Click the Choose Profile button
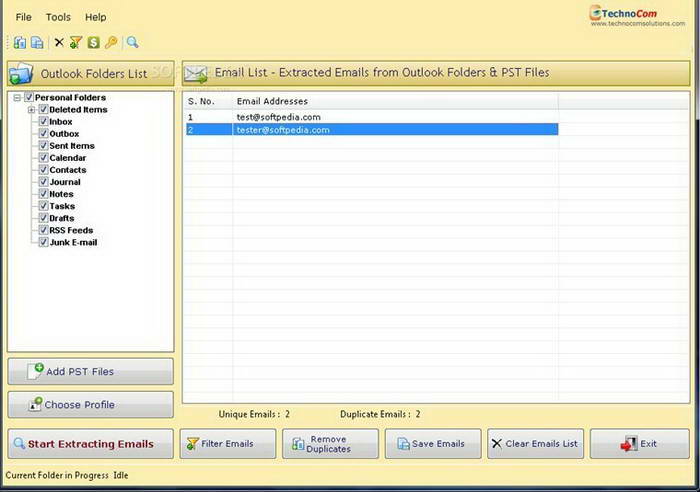 click(x=91, y=405)
